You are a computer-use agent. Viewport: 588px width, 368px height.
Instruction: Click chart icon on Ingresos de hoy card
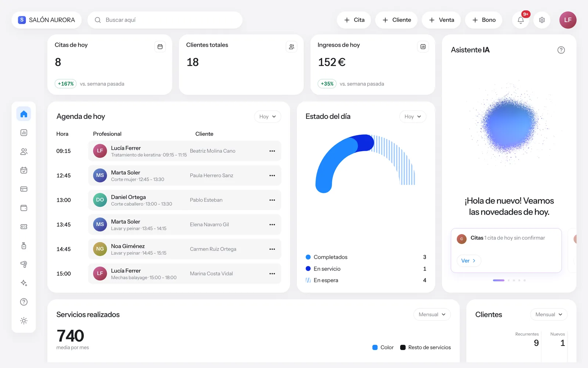click(423, 47)
